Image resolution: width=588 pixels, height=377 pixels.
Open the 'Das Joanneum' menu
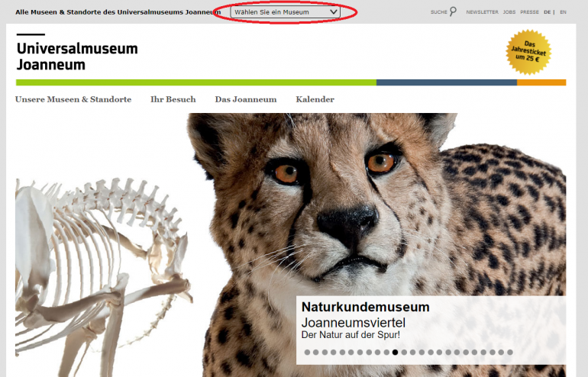coord(246,99)
